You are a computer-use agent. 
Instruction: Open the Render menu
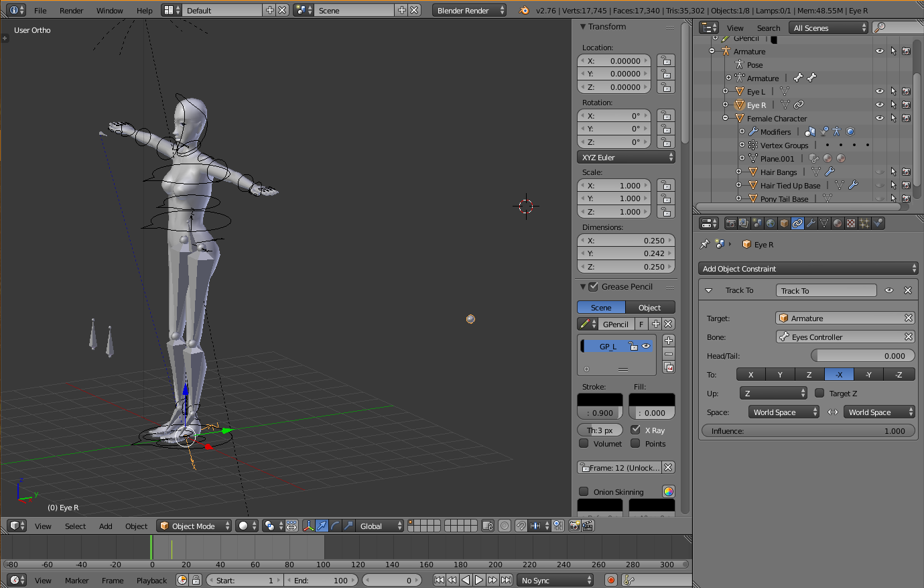click(71, 11)
